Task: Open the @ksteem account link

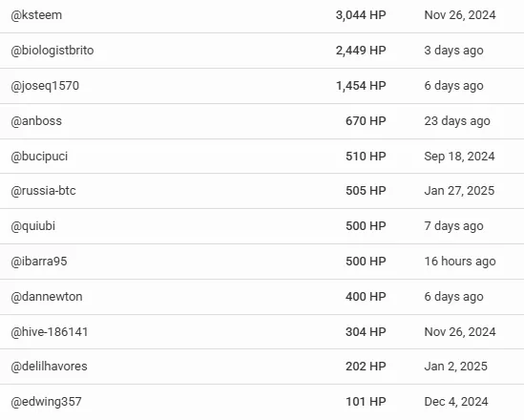Action: pos(36,15)
